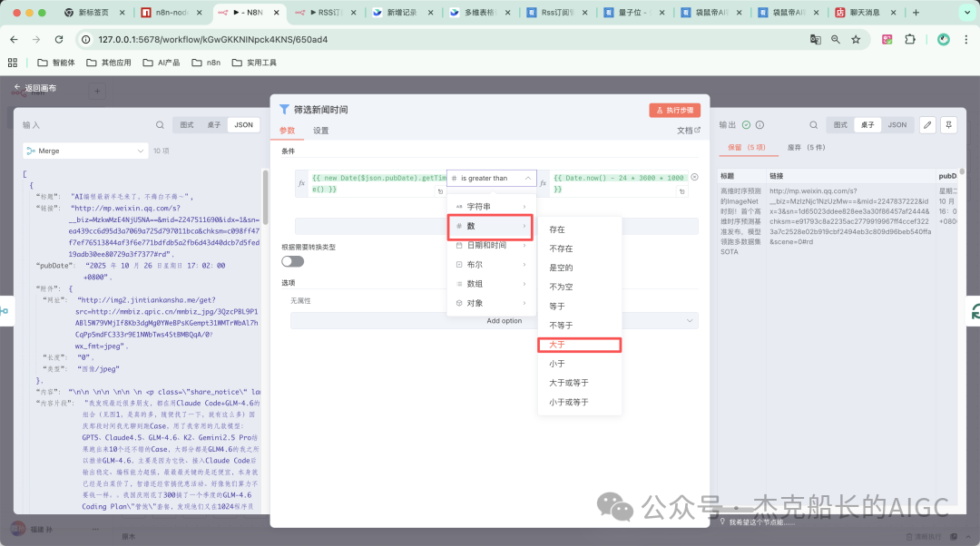Viewport: 980px width, 546px height.
Task: Choose the 小于 operator
Action: click(x=579, y=364)
